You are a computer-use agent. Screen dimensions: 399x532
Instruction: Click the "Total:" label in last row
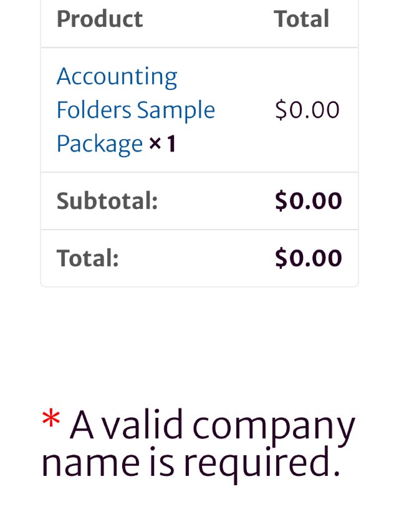(x=88, y=258)
